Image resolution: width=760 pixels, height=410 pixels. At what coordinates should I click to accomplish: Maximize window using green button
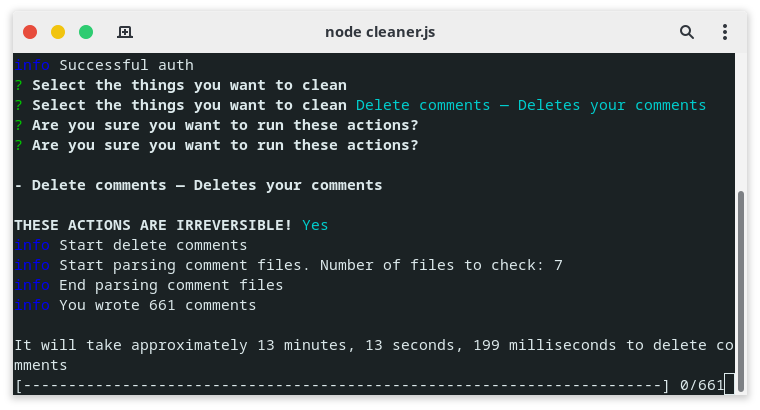pos(86,32)
